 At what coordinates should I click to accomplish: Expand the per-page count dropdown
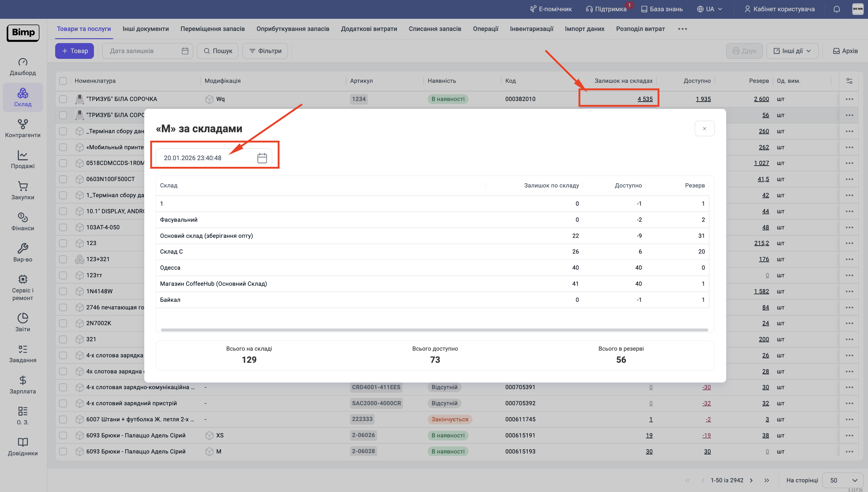(843, 480)
